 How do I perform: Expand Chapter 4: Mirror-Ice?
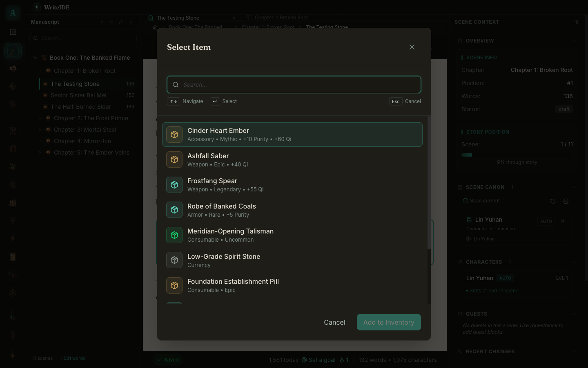(40, 141)
